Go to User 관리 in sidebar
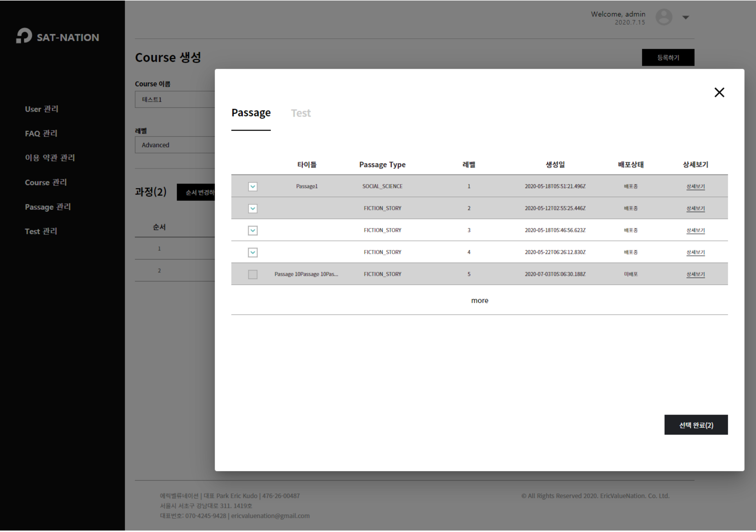The width and height of the screenshot is (756, 532). click(41, 109)
